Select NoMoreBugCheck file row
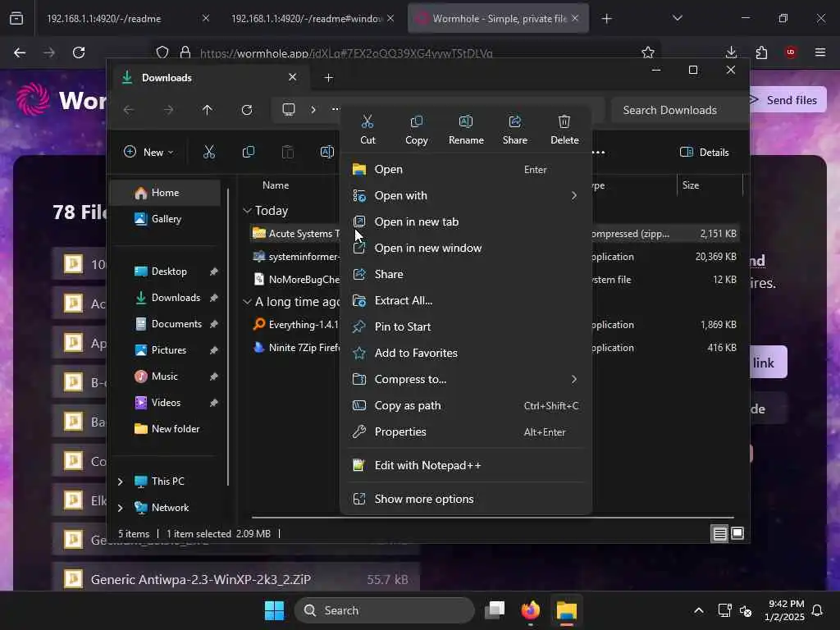This screenshot has height=630, width=840. pyautogui.click(x=295, y=280)
